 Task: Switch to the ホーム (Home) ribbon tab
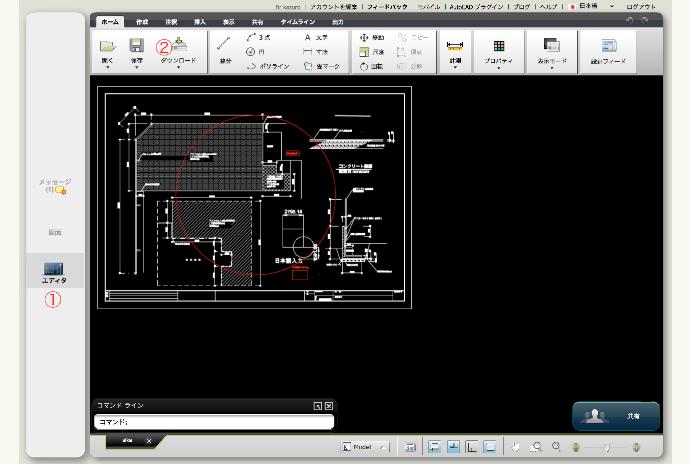(110, 22)
